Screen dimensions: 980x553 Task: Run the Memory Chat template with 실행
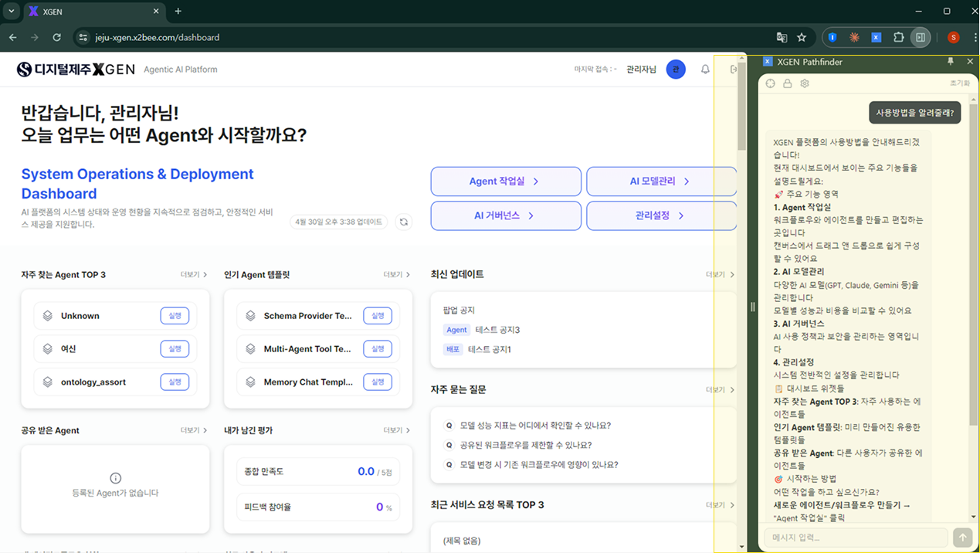(378, 382)
